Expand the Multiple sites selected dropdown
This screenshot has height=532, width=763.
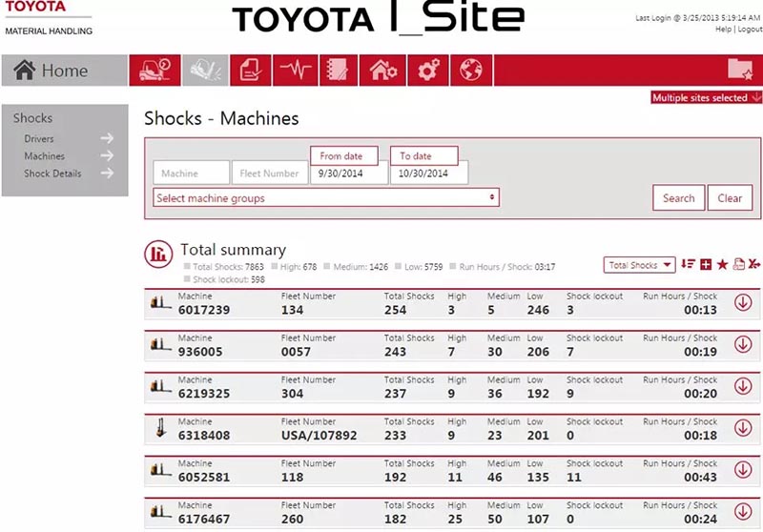pyautogui.click(x=707, y=98)
